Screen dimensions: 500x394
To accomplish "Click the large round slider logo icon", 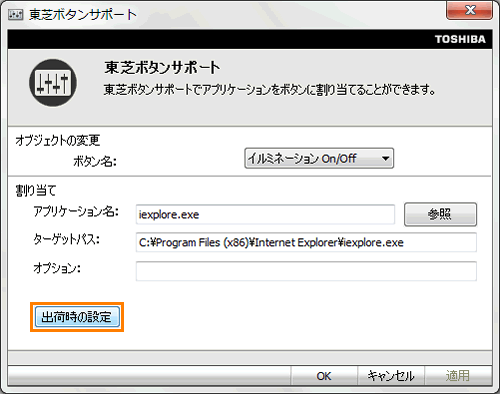I will click(53, 83).
